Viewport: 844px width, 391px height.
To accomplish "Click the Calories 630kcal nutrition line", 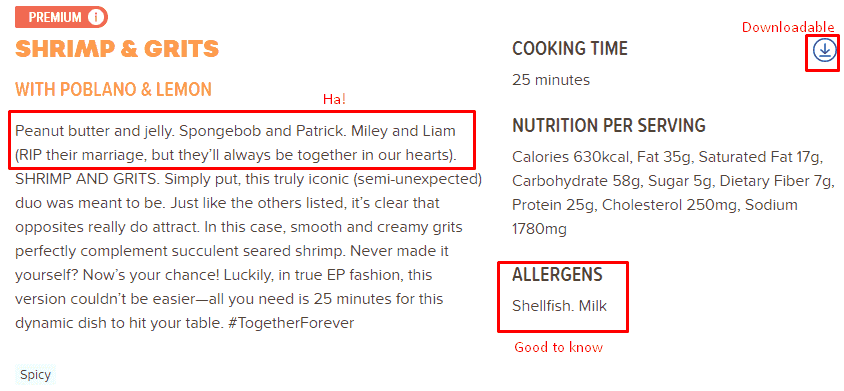I will [570, 157].
